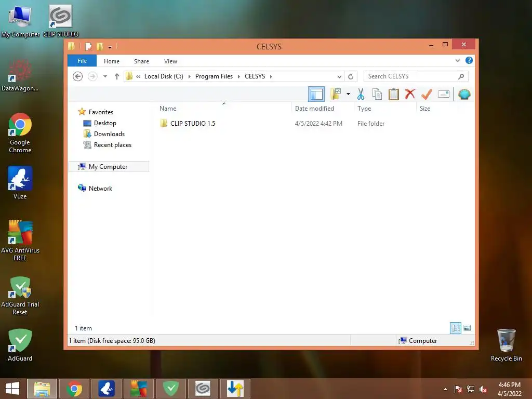This screenshot has width=532, height=399.
Task: Click the orange checkmark Properties icon
Action: pyautogui.click(x=427, y=94)
